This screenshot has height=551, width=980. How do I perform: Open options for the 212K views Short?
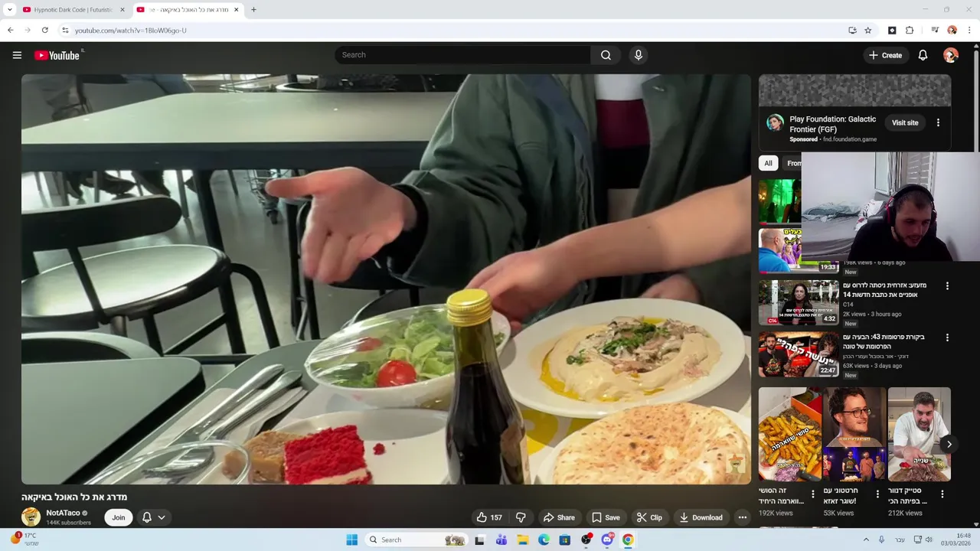tap(942, 494)
